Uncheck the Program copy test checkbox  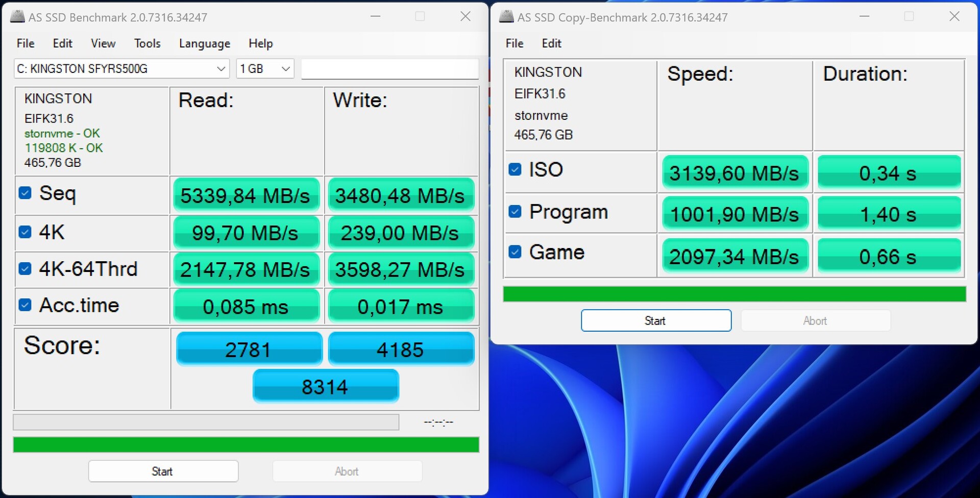pyautogui.click(x=515, y=211)
